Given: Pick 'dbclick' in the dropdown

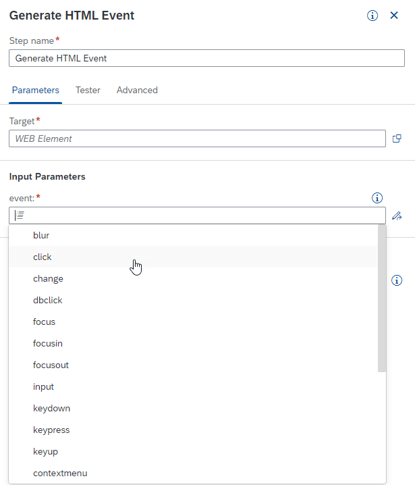Looking at the screenshot, I should pyautogui.click(x=193, y=300).
